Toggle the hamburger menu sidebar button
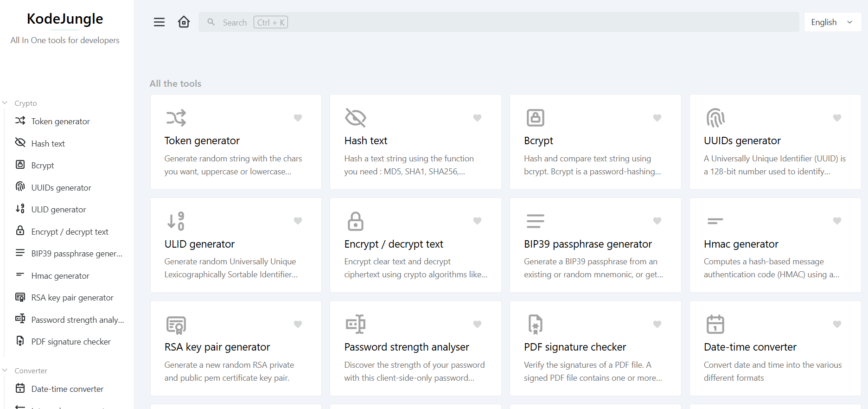The height and width of the screenshot is (409, 868). click(x=159, y=22)
